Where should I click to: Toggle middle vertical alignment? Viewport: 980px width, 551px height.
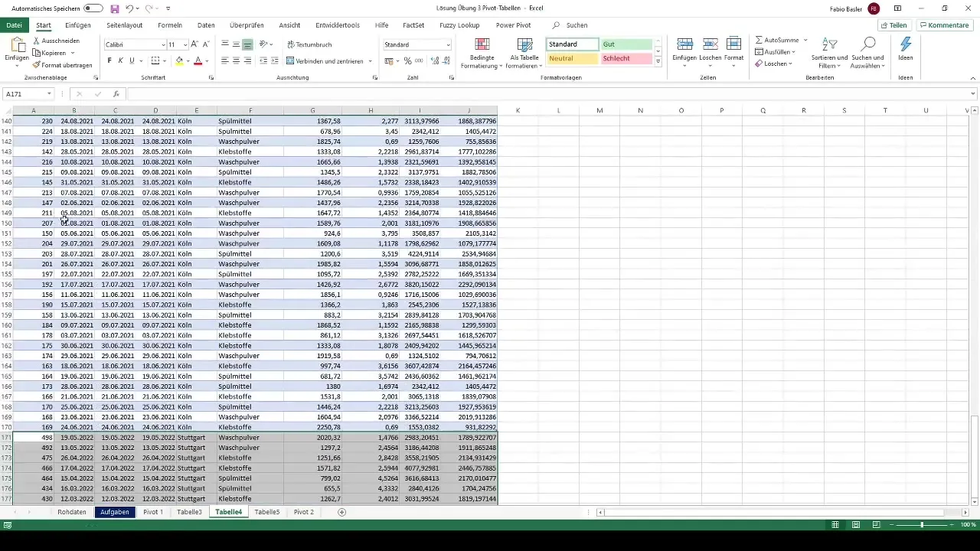coord(236,44)
